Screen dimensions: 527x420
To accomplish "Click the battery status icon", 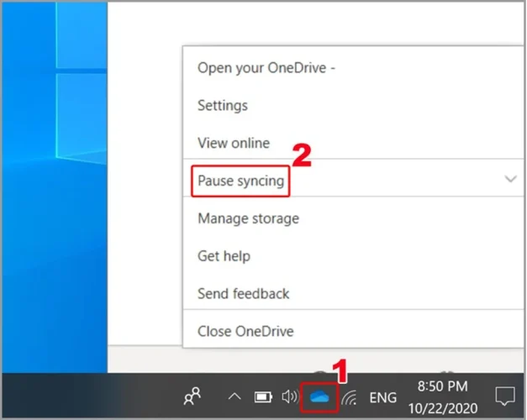I will tap(263, 397).
